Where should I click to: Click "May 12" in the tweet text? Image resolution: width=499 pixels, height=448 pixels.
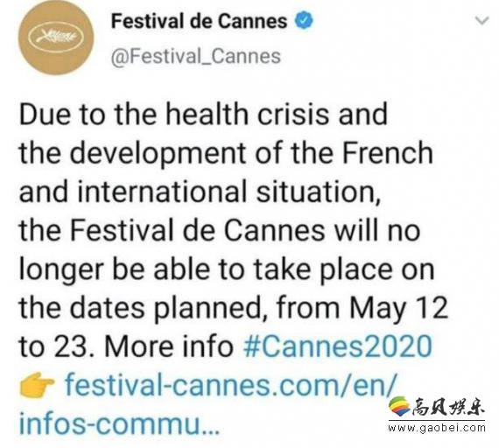coord(398,309)
